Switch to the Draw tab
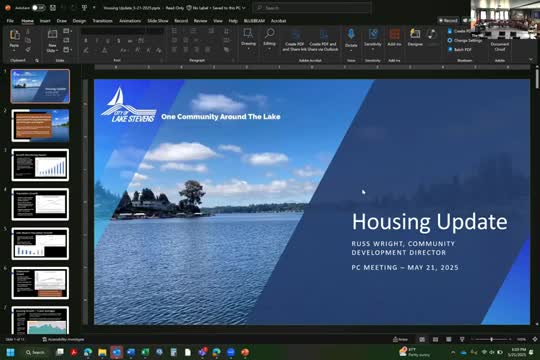The height and width of the screenshot is (360, 540). [x=62, y=21]
